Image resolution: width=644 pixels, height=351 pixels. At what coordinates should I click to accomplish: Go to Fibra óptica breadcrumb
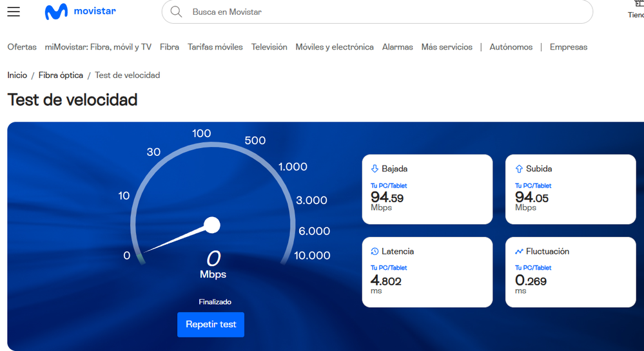point(61,75)
